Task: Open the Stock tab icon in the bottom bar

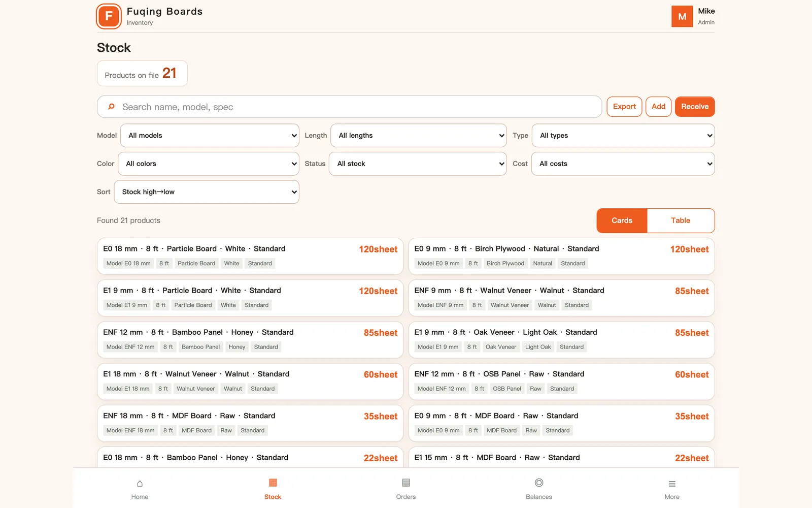Action: point(273,483)
